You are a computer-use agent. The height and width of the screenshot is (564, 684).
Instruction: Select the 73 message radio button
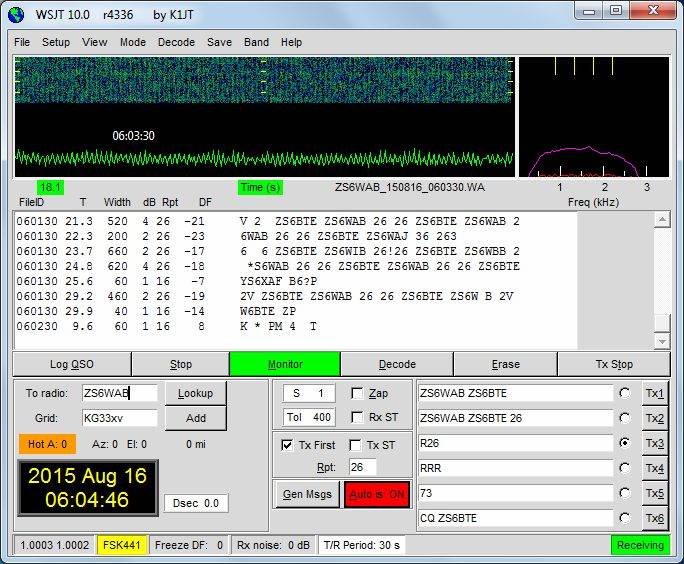(x=625, y=493)
